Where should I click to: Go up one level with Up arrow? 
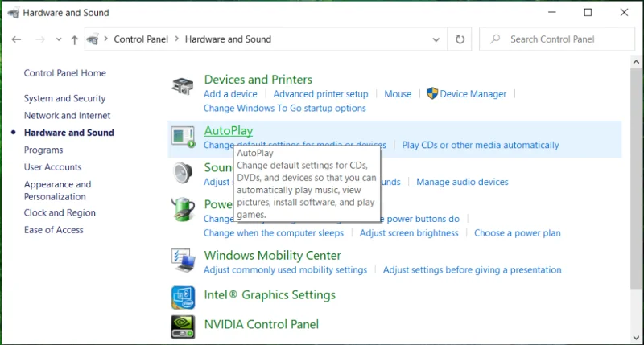(74, 39)
